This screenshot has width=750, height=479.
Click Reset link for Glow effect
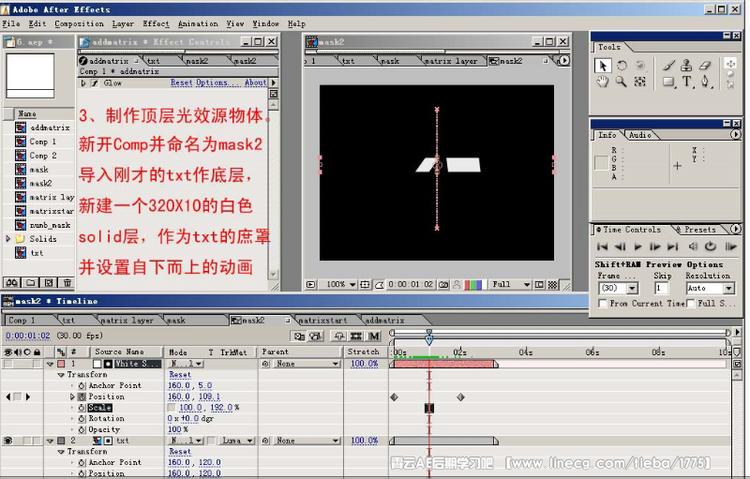click(181, 83)
